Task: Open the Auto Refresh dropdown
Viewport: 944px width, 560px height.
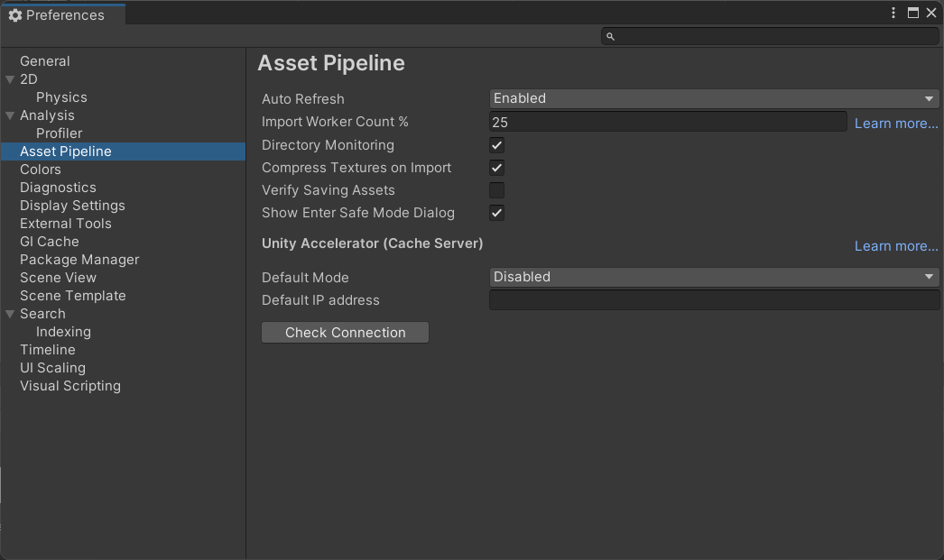Action: click(x=713, y=97)
